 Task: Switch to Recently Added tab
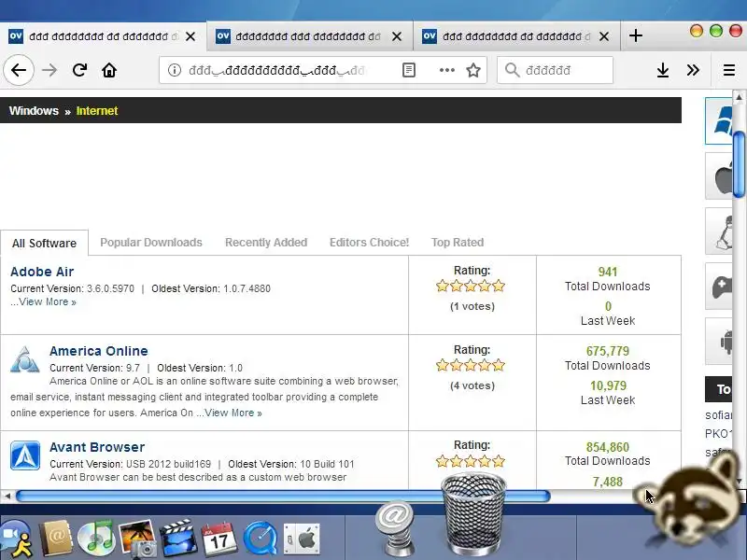(x=266, y=243)
